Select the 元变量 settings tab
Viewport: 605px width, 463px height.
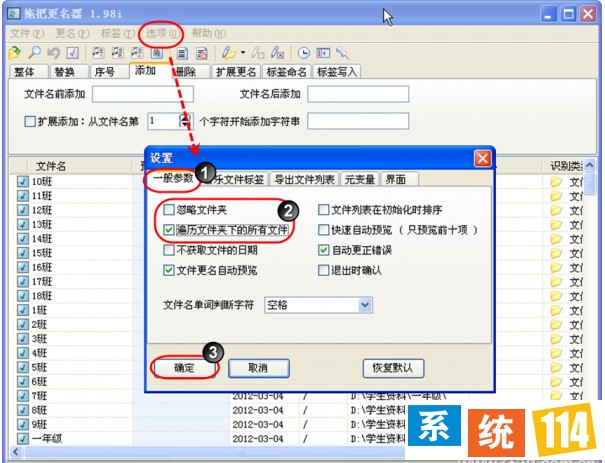pyautogui.click(x=360, y=179)
